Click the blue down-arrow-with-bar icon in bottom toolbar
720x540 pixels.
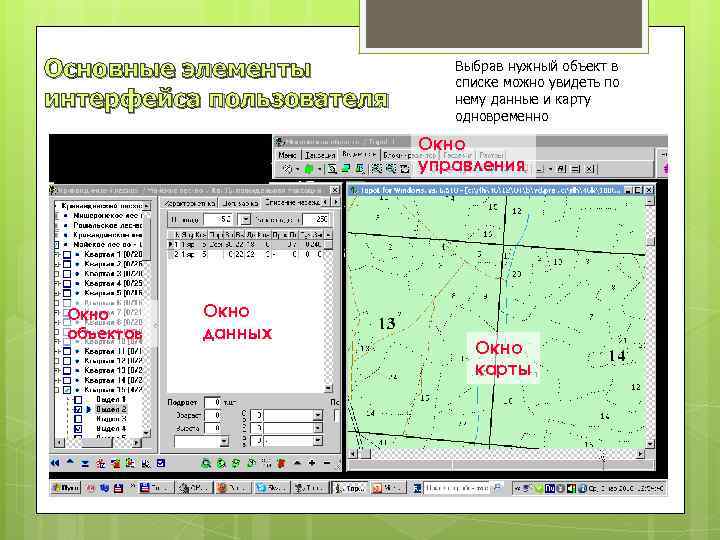(x=85, y=463)
